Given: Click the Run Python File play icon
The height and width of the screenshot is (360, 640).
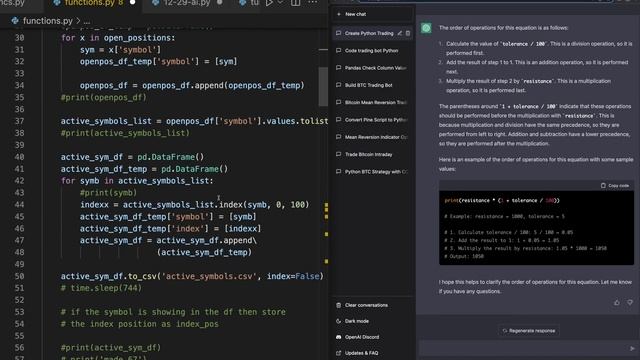Looking at the screenshot, I should 269,3.
